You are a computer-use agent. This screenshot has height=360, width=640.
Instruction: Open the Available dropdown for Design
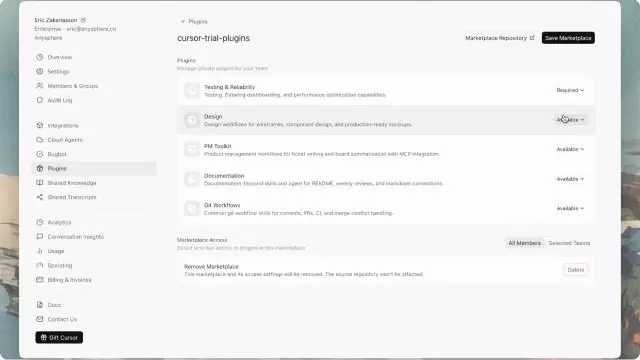click(x=570, y=120)
